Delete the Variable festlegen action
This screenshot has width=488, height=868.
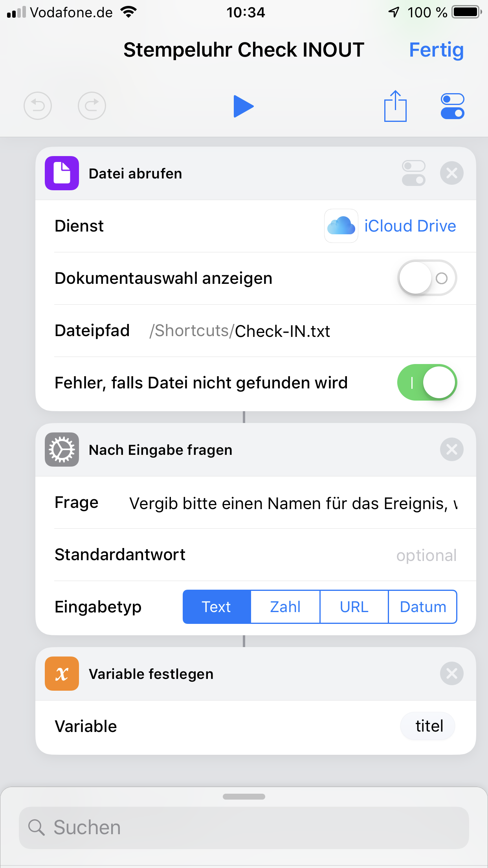coord(452,673)
